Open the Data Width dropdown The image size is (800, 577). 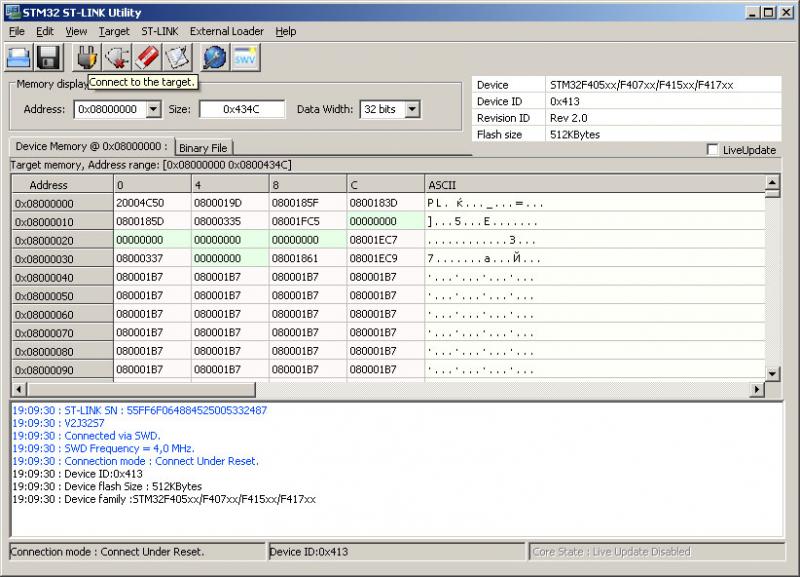tap(413, 109)
